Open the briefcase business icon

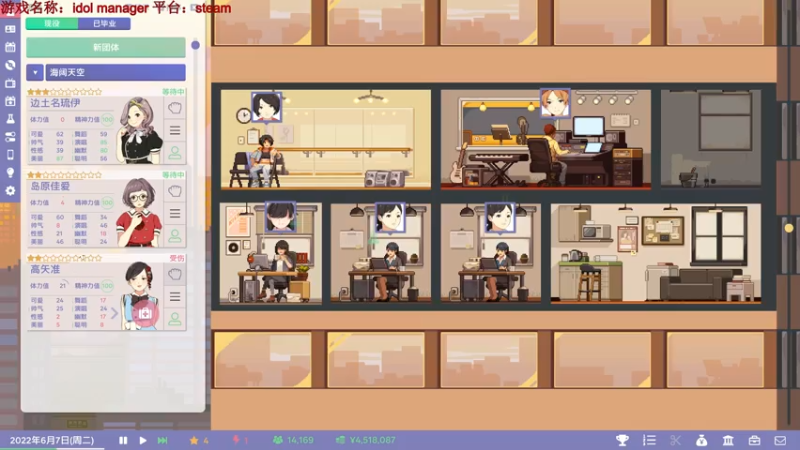click(x=754, y=440)
